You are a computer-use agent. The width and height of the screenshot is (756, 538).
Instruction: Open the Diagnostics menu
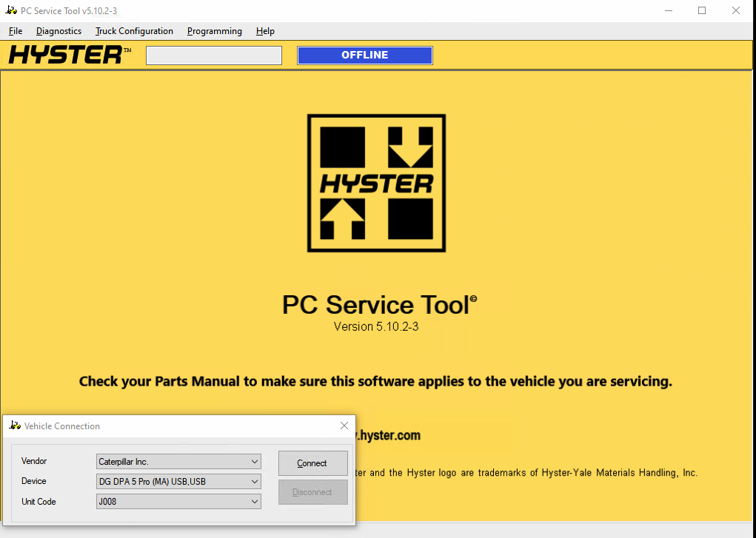pos(58,31)
